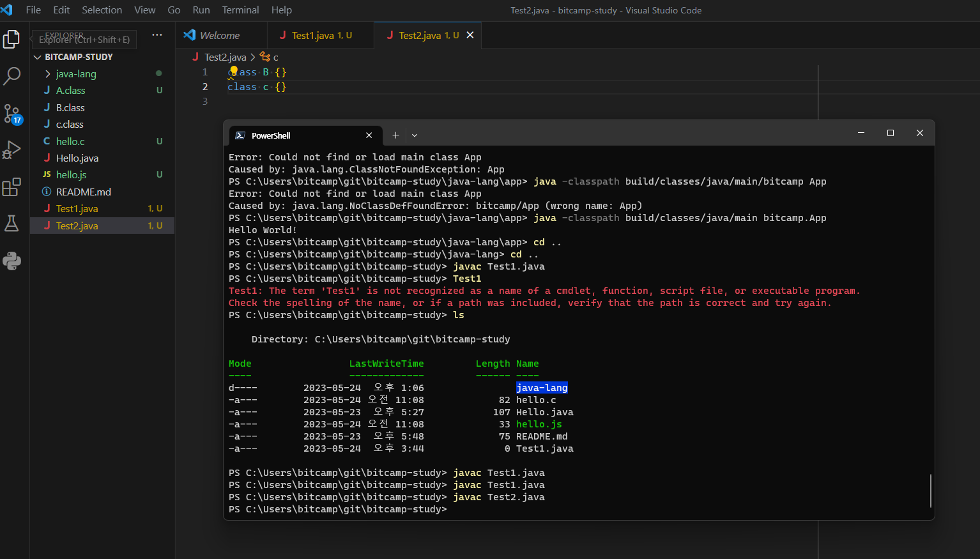Select Test2.java in the explorer

point(102,226)
